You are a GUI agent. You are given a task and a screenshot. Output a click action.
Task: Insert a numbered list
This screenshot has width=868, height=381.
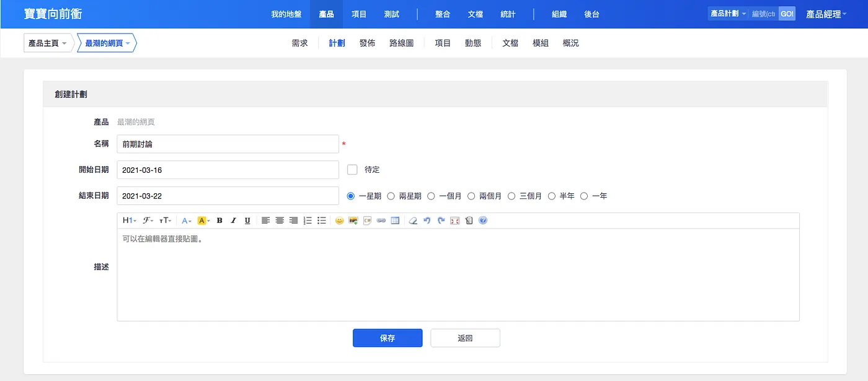pos(308,221)
